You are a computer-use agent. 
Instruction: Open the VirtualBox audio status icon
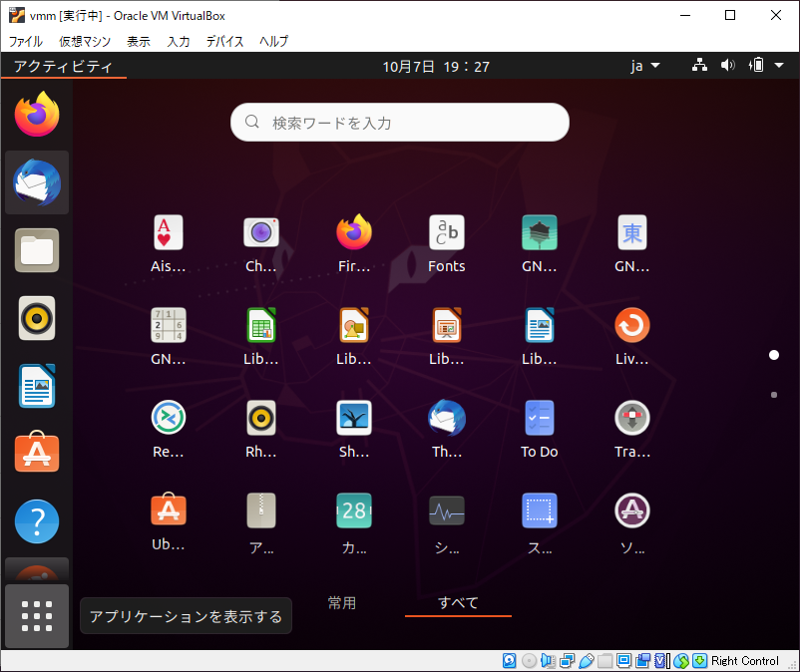548,661
